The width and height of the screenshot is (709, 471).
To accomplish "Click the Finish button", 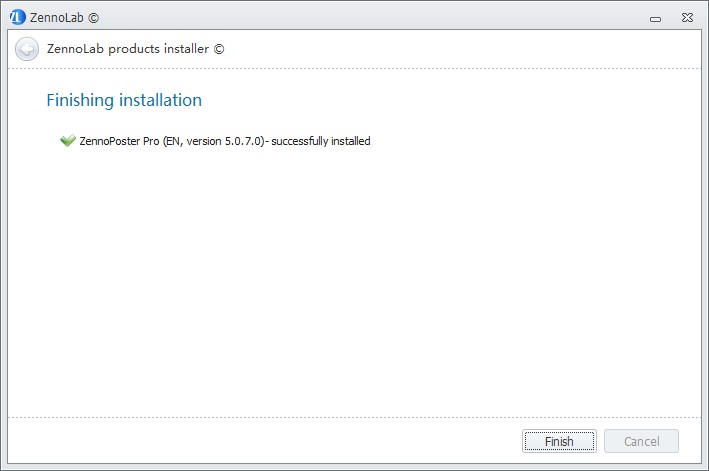I will coord(559,441).
